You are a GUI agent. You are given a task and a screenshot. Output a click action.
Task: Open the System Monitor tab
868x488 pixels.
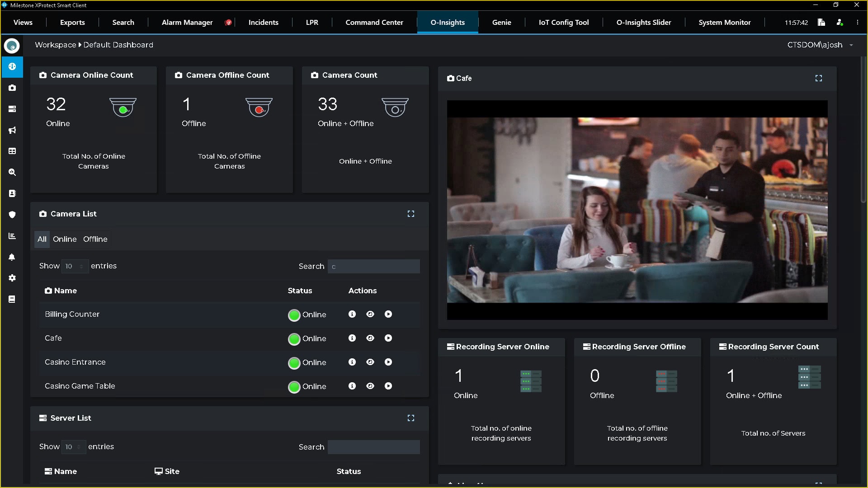pyautogui.click(x=724, y=22)
